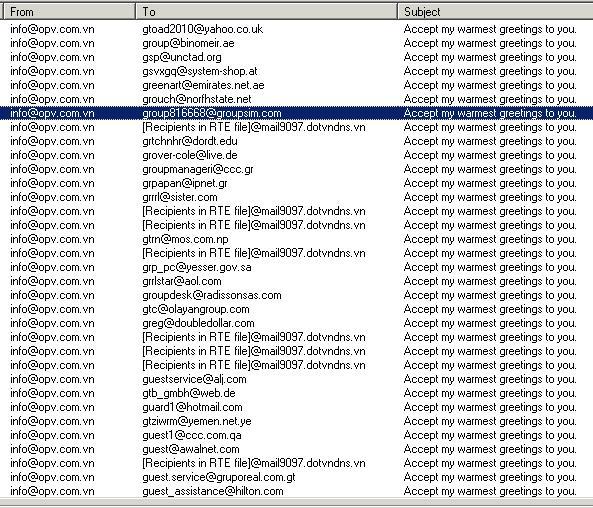The height and width of the screenshot is (508, 593).
Task: Select the guestservice@alj.com email row
Action: [x=296, y=379]
